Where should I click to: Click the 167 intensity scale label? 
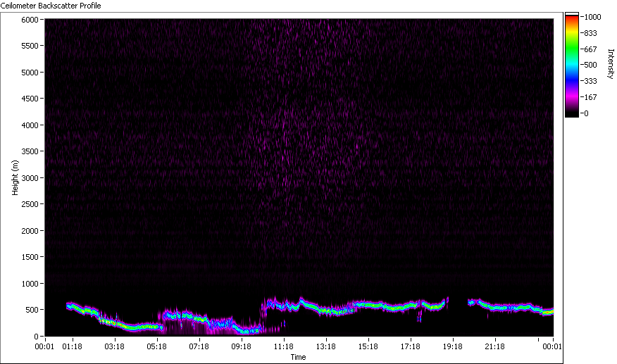point(591,97)
